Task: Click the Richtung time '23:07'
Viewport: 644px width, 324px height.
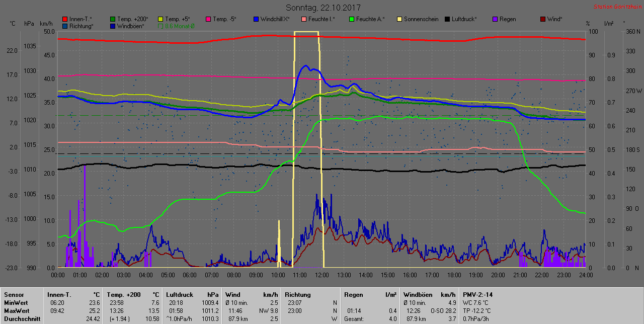Action: point(295,302)
